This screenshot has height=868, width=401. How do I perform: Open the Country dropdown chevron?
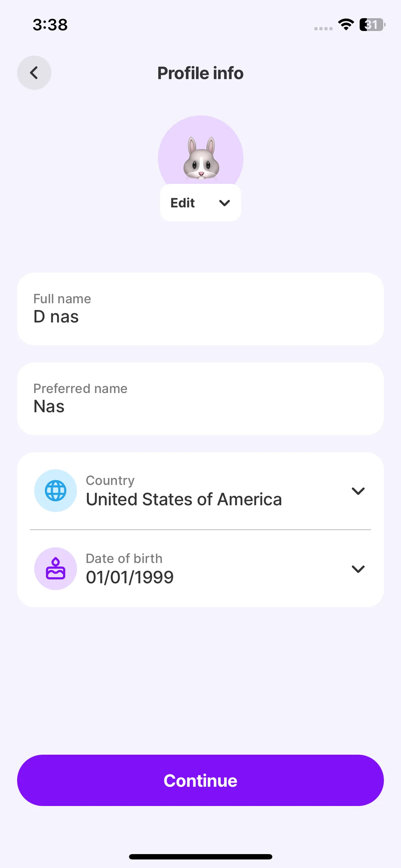tap(358, 491)
